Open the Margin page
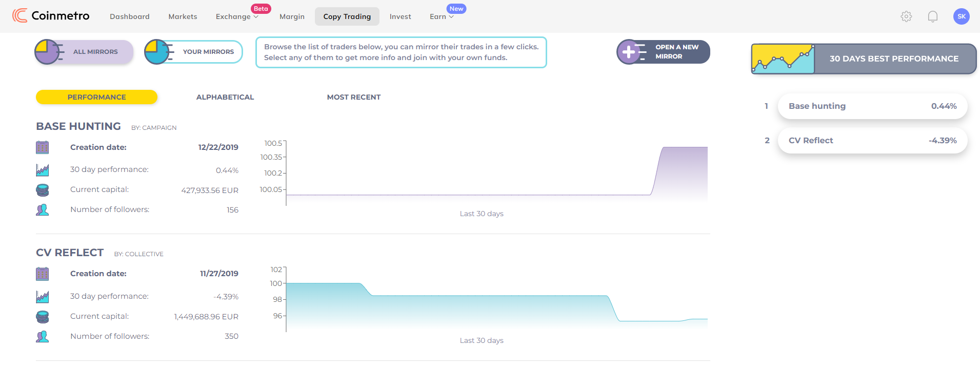Screen dimensions: 980x384 point(292,16)
